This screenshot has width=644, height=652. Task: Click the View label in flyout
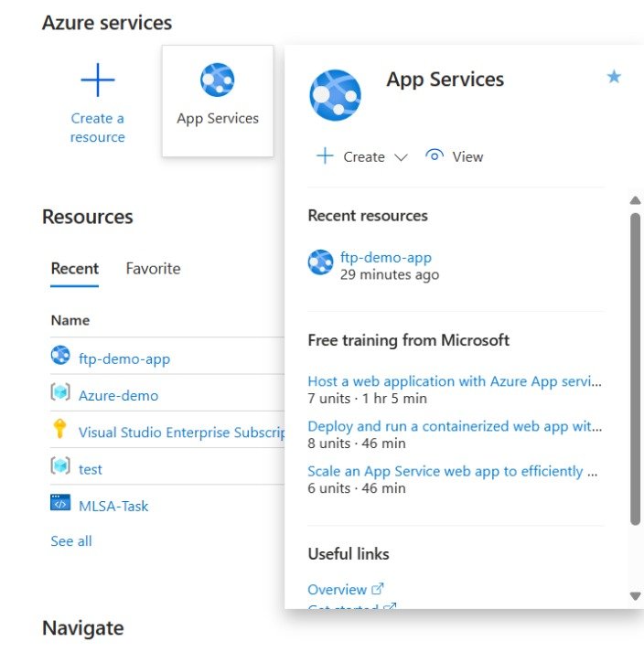(467, 156)
